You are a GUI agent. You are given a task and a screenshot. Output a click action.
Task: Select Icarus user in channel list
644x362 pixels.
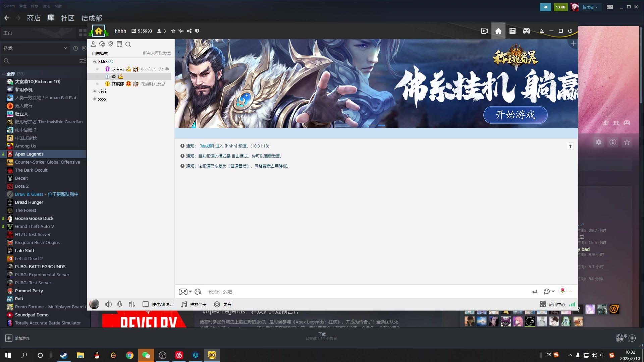click(x=118, y=69)
